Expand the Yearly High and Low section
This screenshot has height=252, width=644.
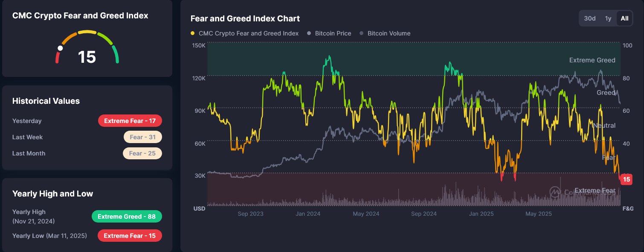click(x=53, y=193)
